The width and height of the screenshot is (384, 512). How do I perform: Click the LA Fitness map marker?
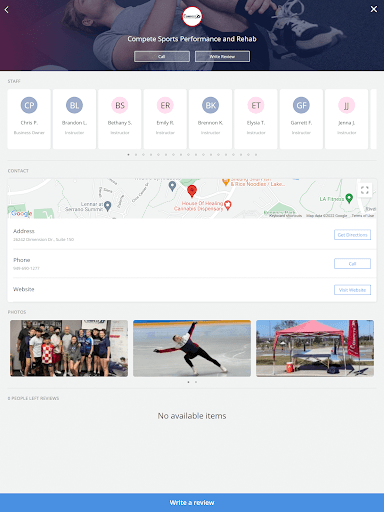(x=349, y=198)
